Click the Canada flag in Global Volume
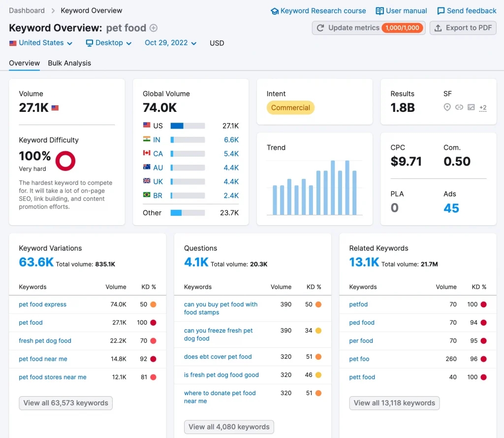The width and height of the screenshot is (504, 438). pyautogui.click(x=147, y=153)
